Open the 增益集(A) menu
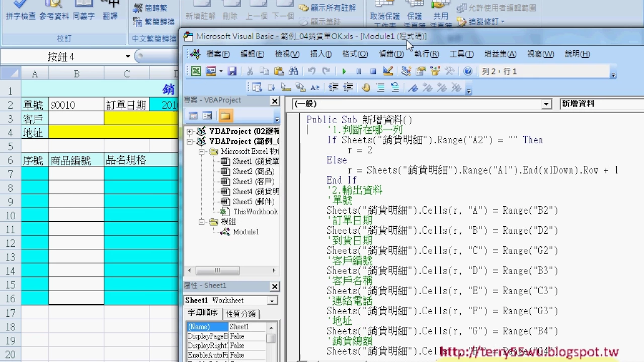644x362 pixels. click(x=500, y=54)
